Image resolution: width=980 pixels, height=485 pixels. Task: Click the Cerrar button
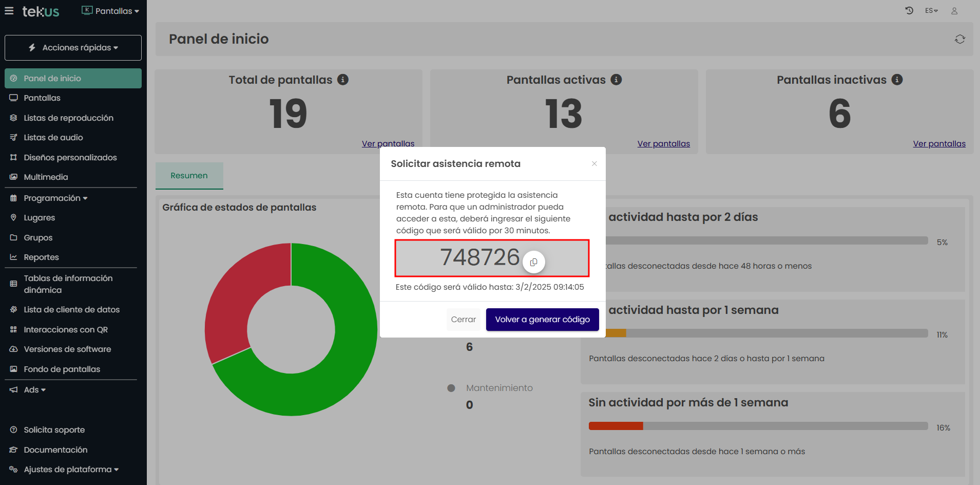point(463,320)
